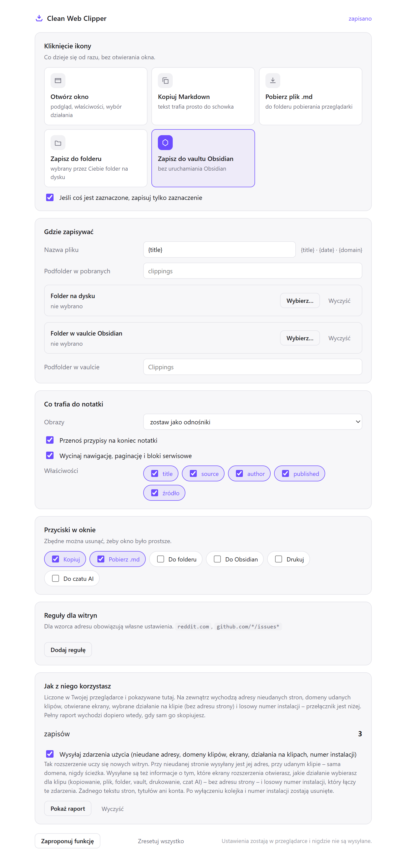Click the Podfolder w vaulcie field
399x868 pixels.
[x=252, y=367]
